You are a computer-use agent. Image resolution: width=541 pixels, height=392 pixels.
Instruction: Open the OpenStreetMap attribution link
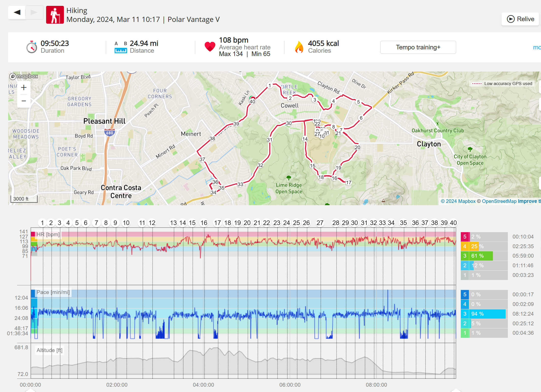point(499,201)
